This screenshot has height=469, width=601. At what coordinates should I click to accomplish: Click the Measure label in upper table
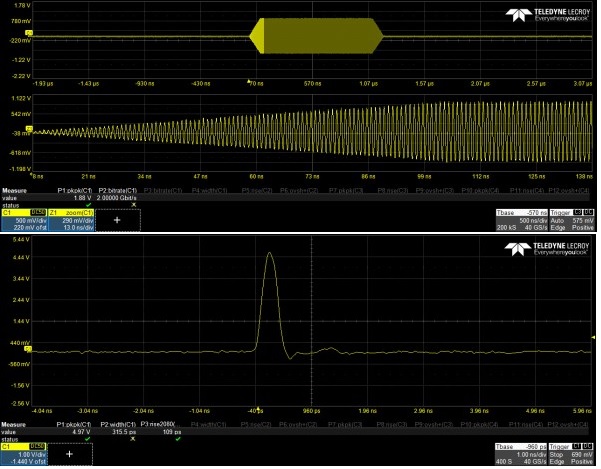14,190
